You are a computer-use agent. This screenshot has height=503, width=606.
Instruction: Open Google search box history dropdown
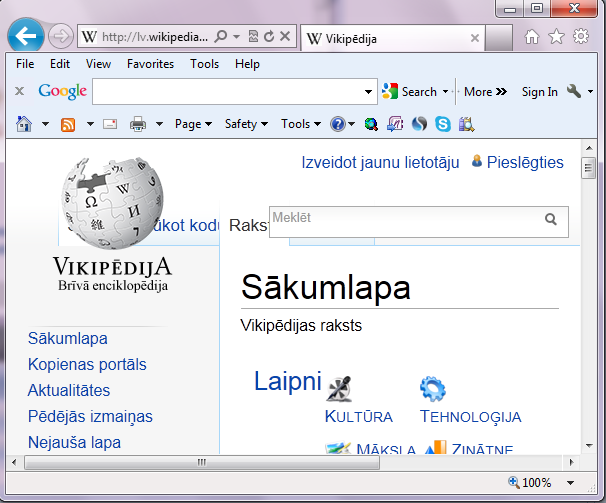(368, 92)
